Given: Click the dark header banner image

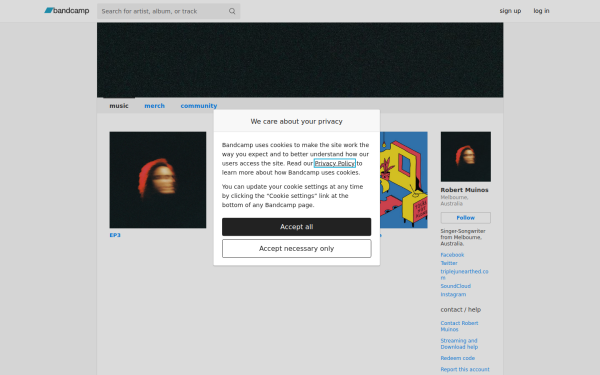Looking at the screenshot, I should 300,60.
